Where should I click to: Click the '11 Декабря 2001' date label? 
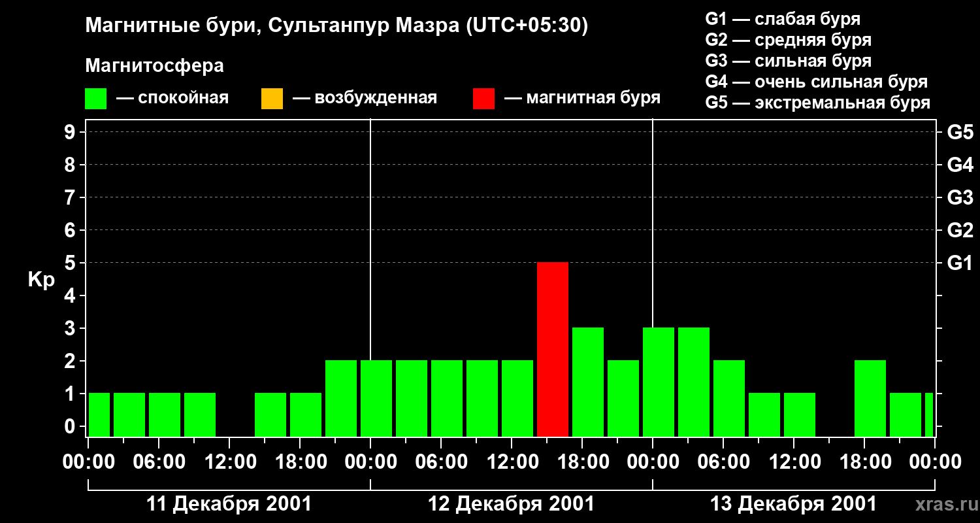229,504
